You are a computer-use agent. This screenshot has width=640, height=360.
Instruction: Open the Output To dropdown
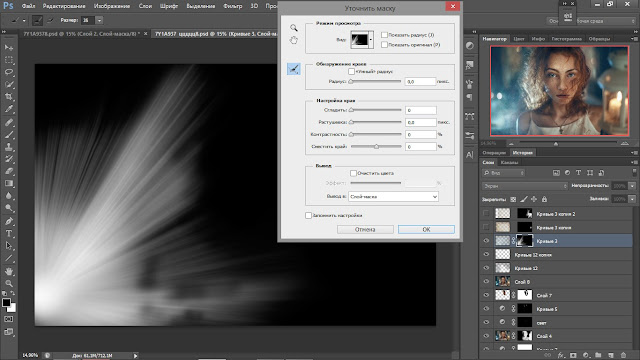pos(393,197)
